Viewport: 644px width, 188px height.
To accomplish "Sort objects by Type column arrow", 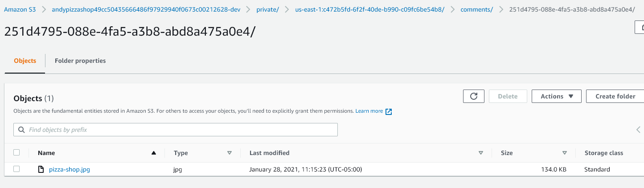I will [x=230, y=153].
